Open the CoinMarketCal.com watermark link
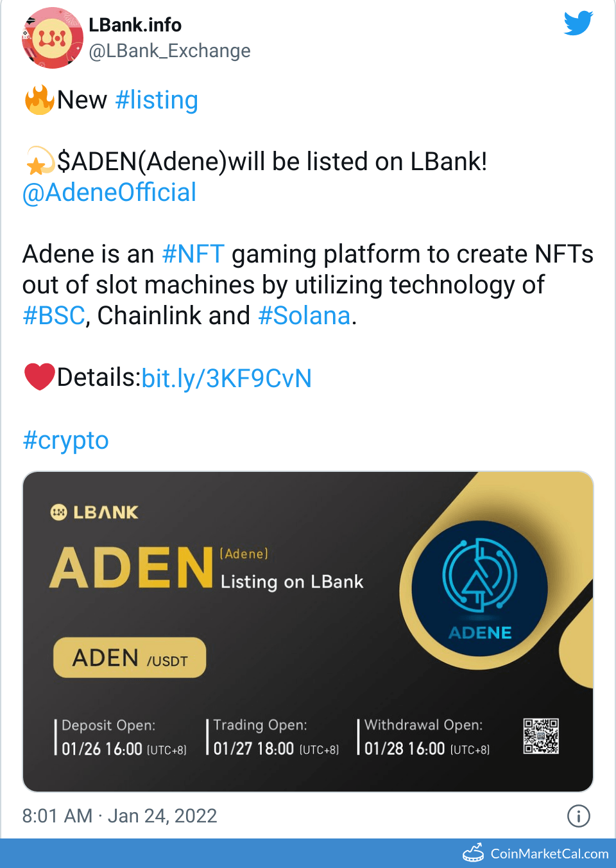The height and width of the screenshot is (868, 616). tap(549, 854)
